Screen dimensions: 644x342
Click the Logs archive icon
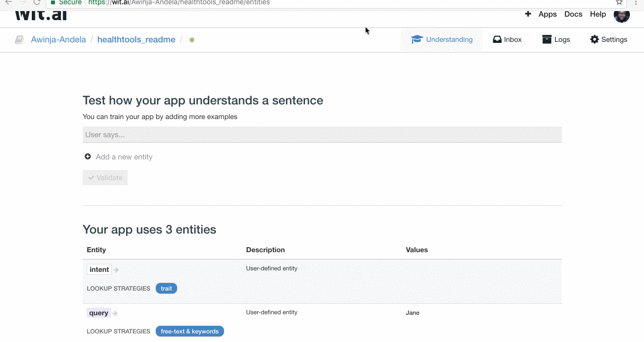[x=547, y=39]
